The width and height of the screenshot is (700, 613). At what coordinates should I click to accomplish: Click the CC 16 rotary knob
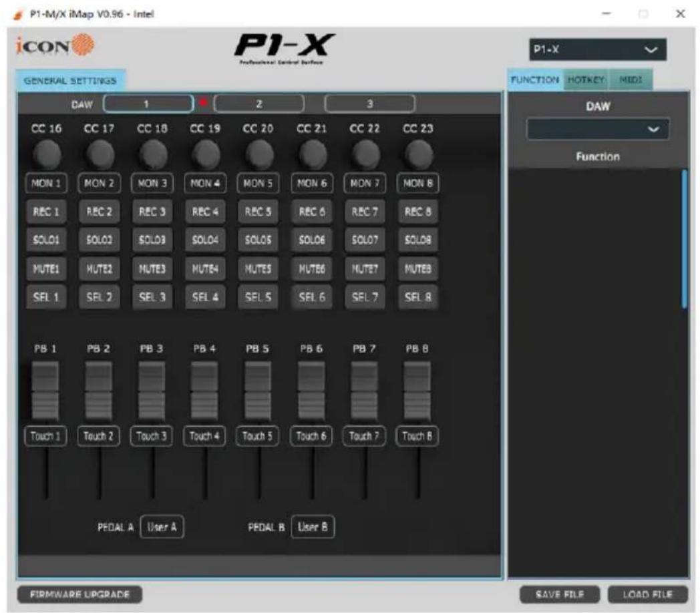pos(47,155)
